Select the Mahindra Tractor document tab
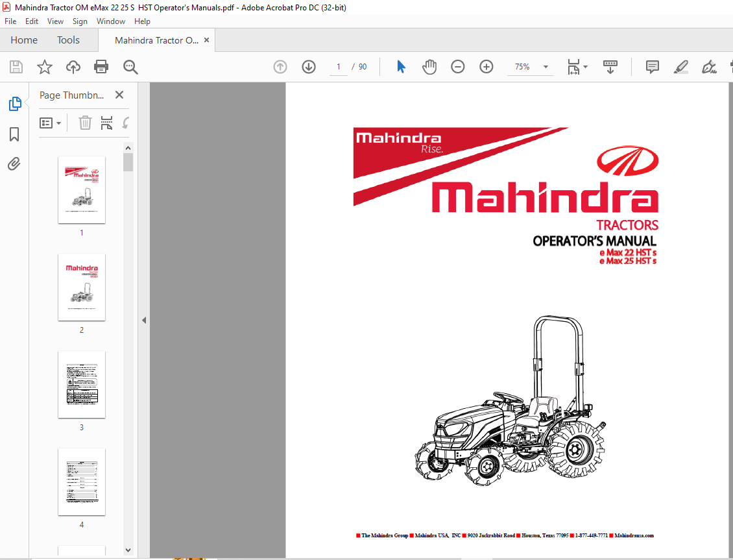Screen dimensions: 733x560 coord(156,40)
